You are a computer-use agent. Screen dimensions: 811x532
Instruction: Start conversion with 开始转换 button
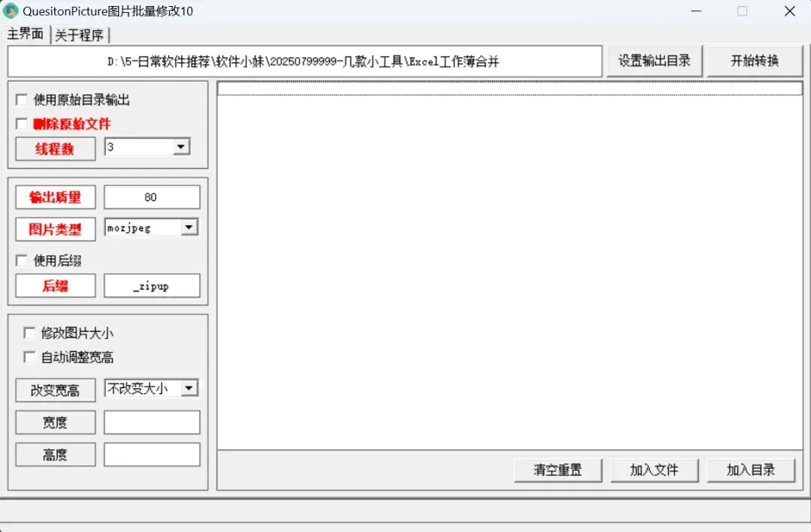click(755, 62)
